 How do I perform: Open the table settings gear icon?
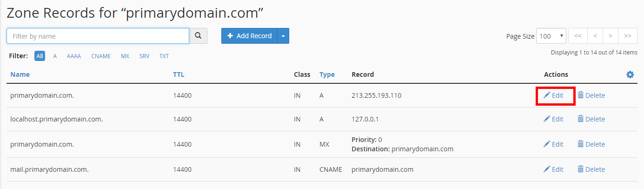(630, 74)
